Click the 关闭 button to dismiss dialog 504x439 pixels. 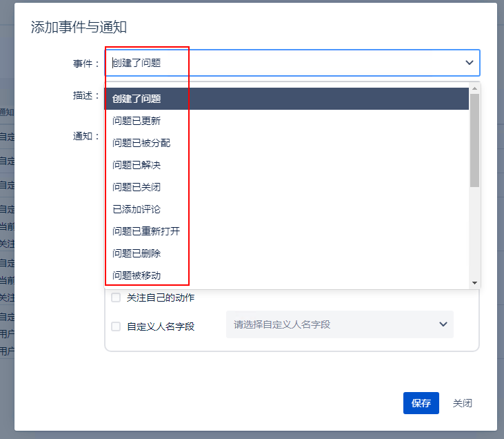(462, 403)
